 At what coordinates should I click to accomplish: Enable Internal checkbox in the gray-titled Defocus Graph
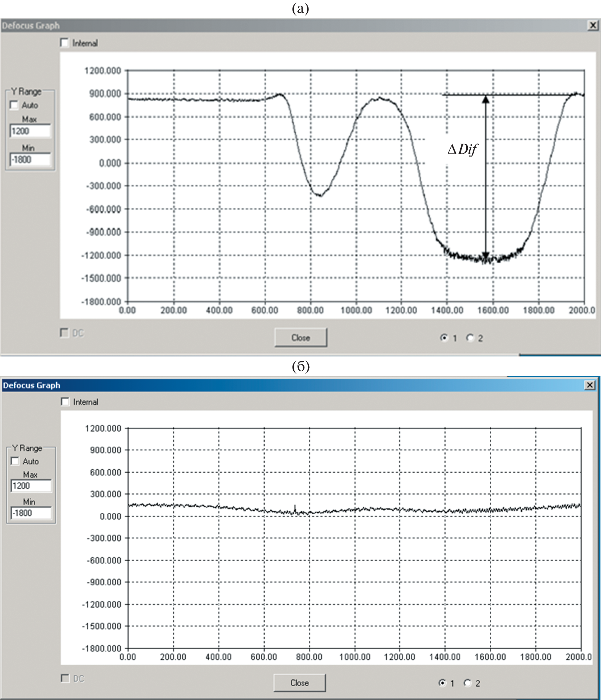click(65, 43)
